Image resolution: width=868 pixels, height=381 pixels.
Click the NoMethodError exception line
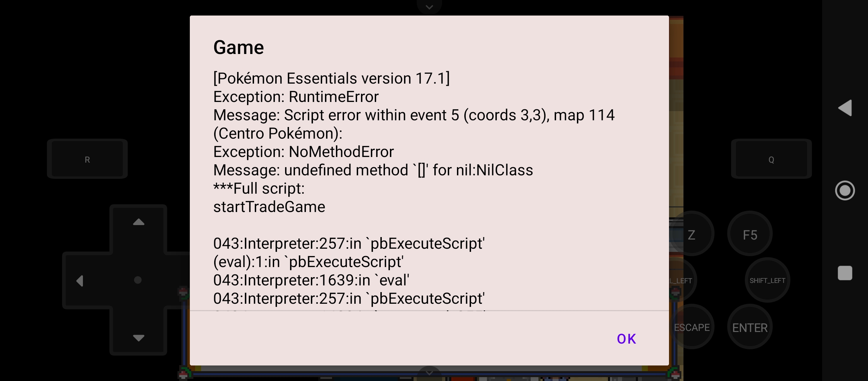pos(303,152)
